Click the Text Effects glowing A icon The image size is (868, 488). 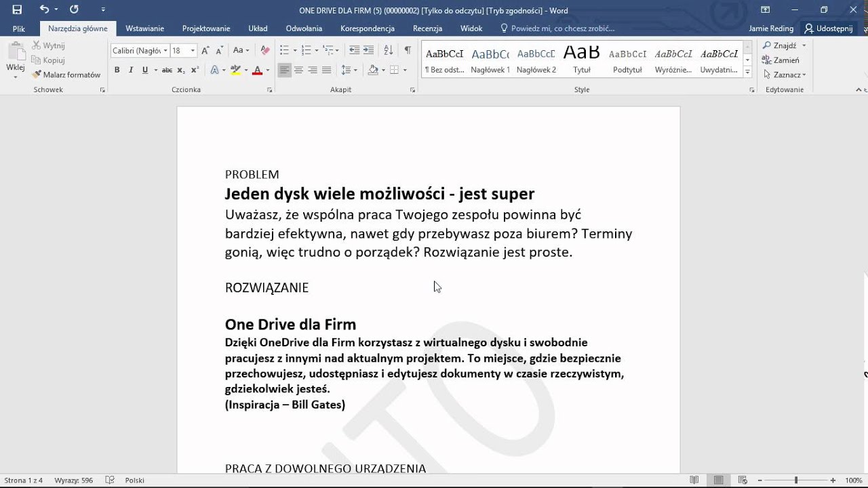[x=214, y=70]
